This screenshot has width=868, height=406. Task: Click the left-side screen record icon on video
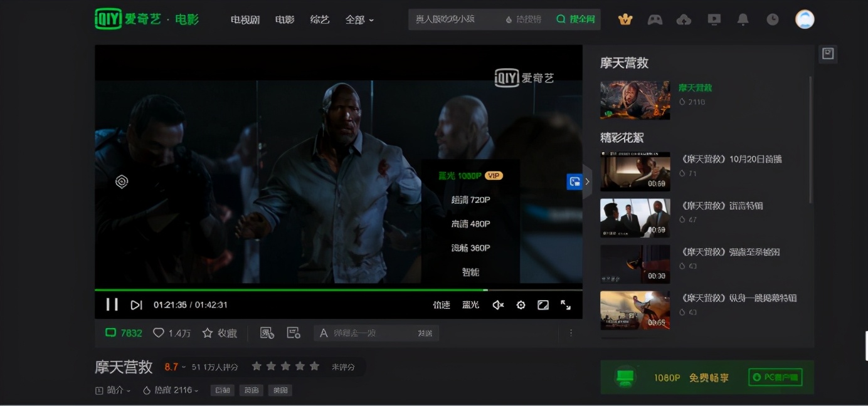pyautogui.click(x=122, y=182)
